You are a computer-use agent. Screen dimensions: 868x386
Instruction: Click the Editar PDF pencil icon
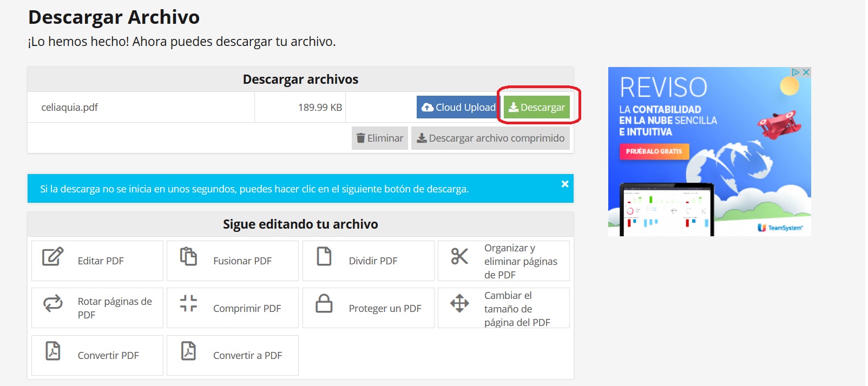[53, 256]
